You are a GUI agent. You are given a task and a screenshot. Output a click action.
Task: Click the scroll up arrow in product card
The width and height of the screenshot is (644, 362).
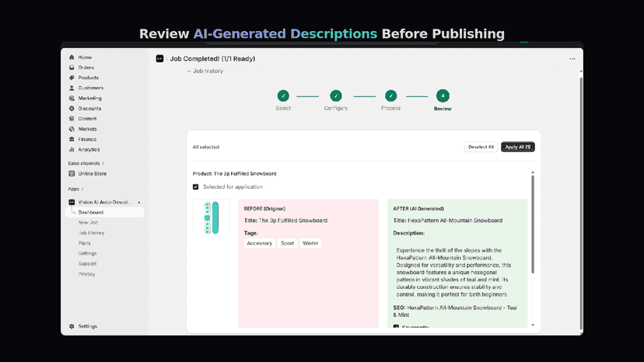click(533, 172)
